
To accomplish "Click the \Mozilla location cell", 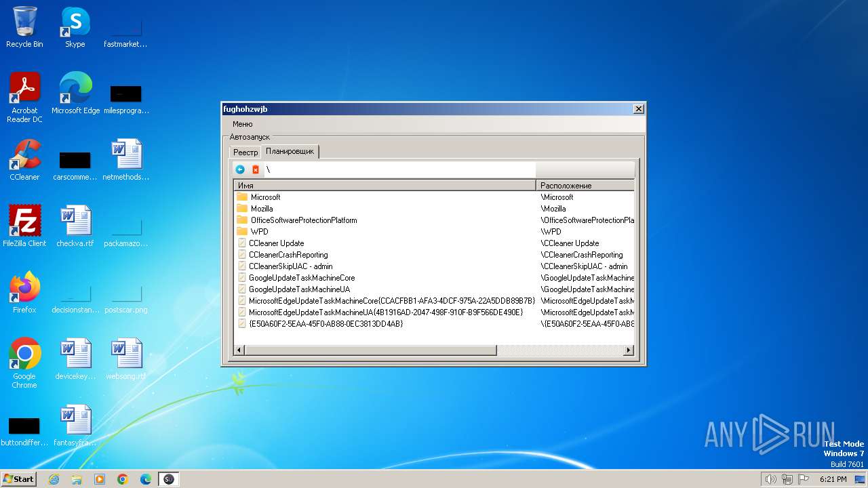I will click(x=553, y=209).
